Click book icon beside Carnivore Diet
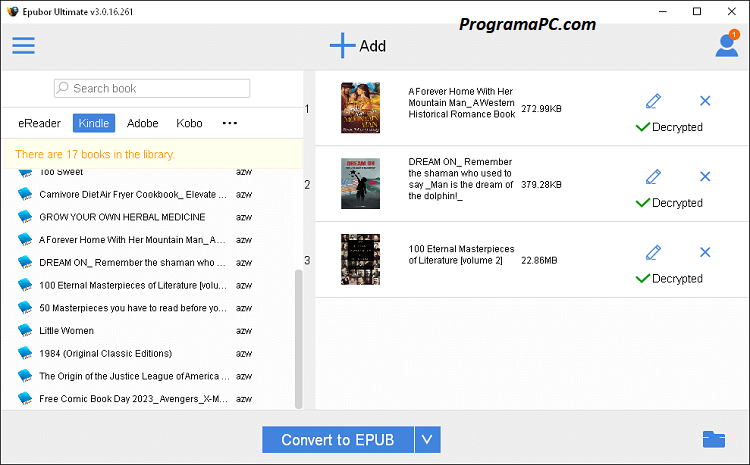The width and height of the screenshot is (750, 465). [25, 194]
